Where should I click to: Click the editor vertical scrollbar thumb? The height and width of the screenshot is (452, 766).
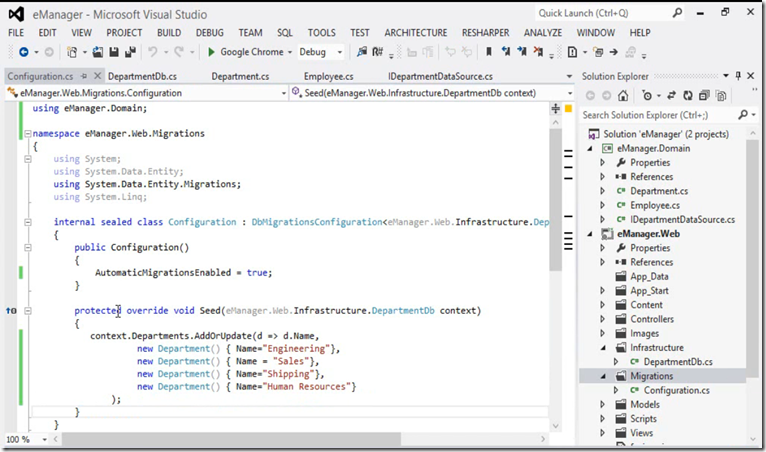coord(555,200)
